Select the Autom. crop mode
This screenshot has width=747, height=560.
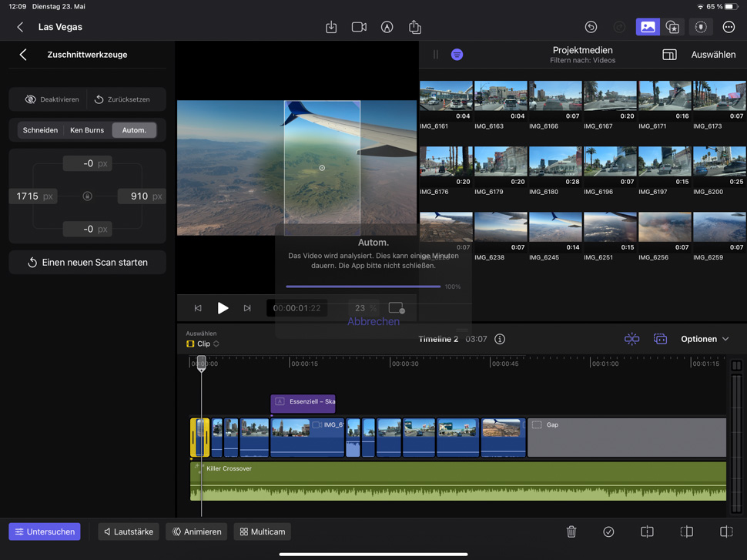[134, 130]
